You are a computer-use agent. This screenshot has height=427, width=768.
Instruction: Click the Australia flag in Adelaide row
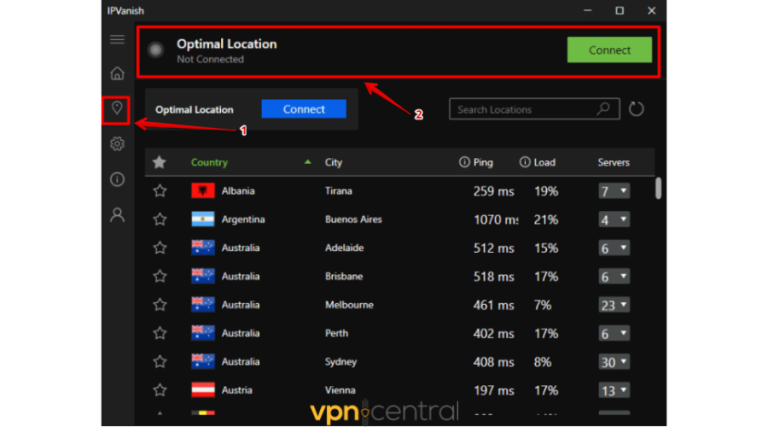point(203,248)
